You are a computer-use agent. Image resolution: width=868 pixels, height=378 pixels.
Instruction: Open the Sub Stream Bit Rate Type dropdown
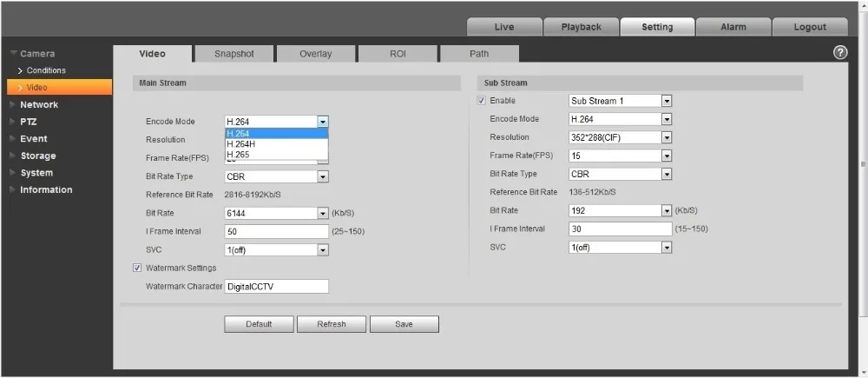click(x=620, y=174)
